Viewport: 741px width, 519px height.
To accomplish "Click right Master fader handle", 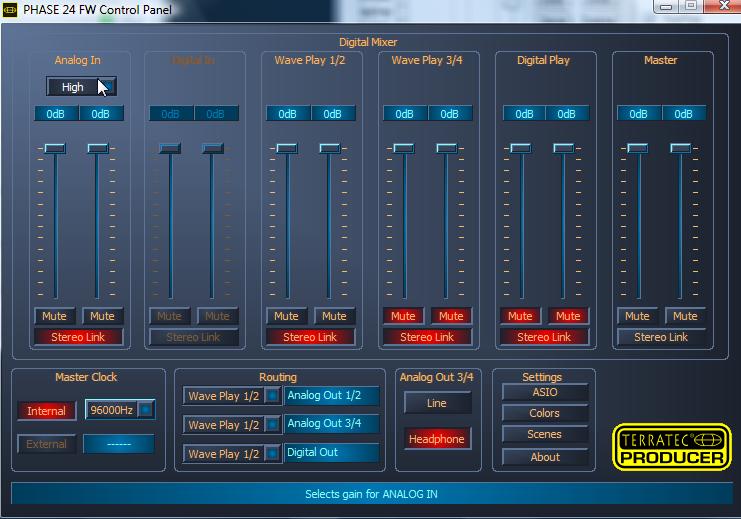I will tap(681, 148).
